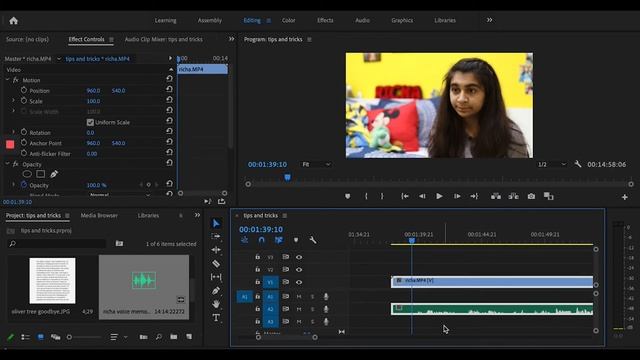This screenshot has height=360, width=640.
Task: Open Comparison View in Program monitor
Action: point(549,196)
